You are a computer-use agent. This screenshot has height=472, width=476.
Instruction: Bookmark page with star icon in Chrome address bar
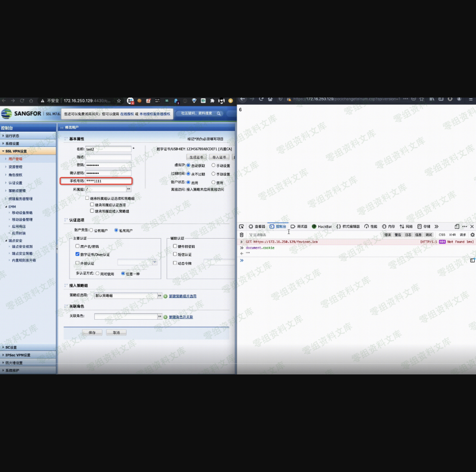tap(119, 101)
